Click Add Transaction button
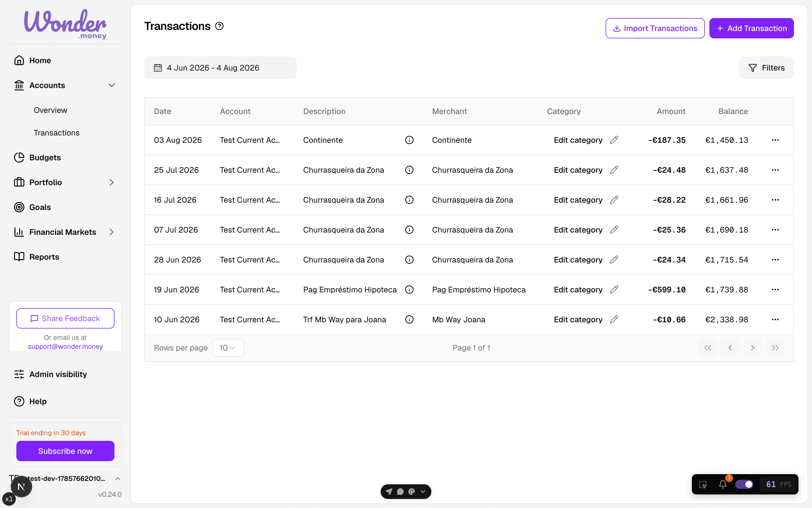Image resolution: width=812 pixels, height=508 pixels. [x=751, y=28]
